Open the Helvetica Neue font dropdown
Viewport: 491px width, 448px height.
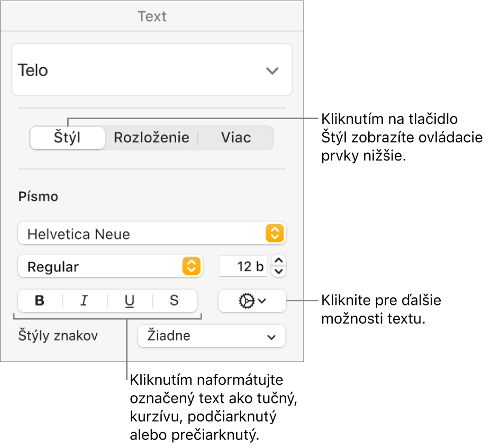[x=152, y=234]
